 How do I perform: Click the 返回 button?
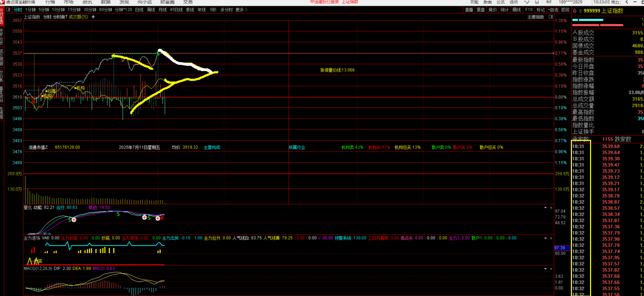tap(565, 10)
